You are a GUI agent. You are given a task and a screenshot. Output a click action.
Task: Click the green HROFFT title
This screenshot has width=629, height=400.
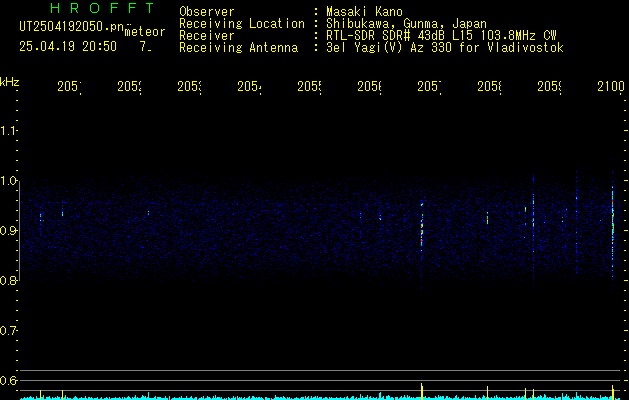(x=102, y=8)
